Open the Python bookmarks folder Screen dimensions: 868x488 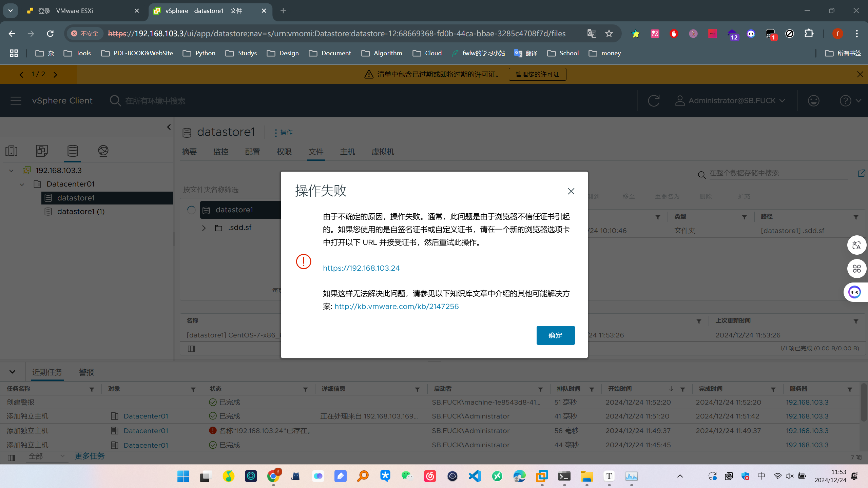(199, 53)
